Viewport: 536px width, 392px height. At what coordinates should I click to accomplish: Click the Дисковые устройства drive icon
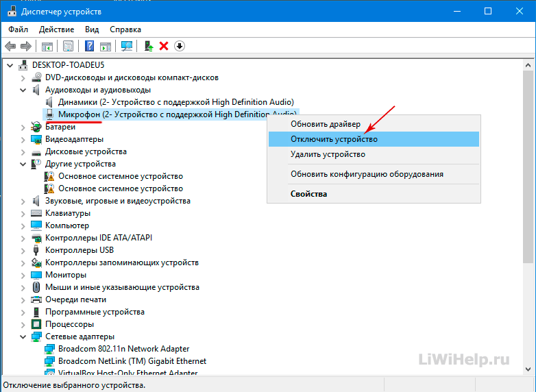coord(36,152)
